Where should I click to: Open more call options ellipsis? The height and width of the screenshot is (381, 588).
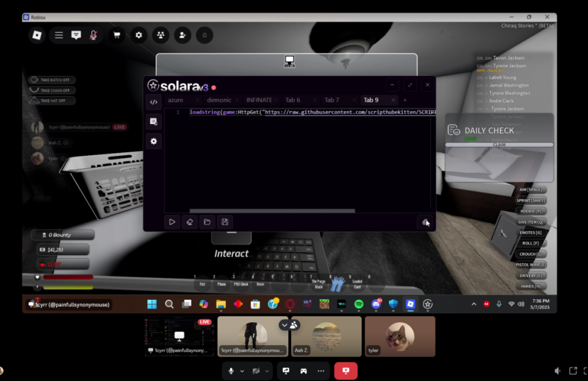click(321, 371)
